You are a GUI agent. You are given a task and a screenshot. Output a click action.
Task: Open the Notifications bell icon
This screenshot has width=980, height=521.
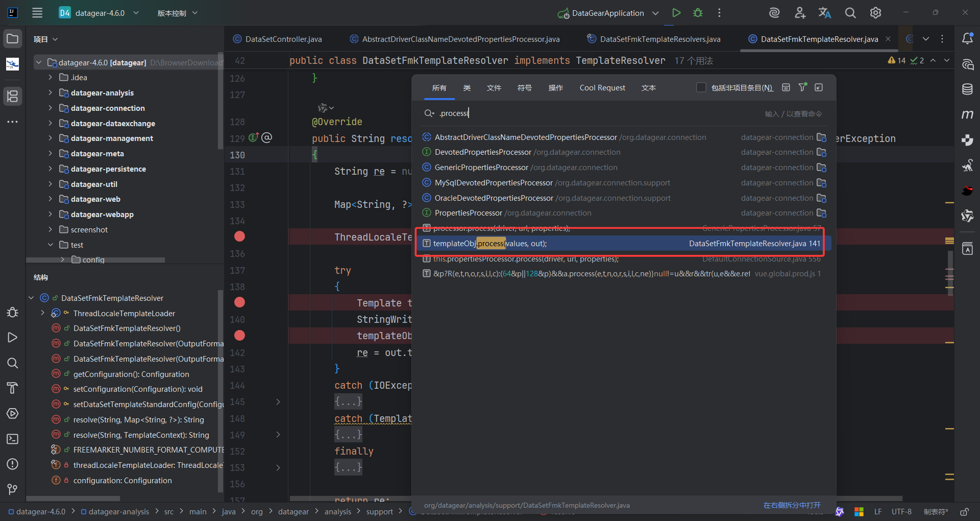pos(967,39)
